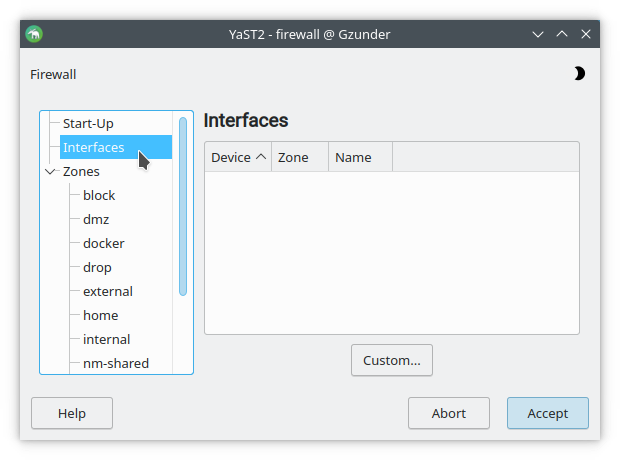Select the docker zone entry

click(x=104, y=244)
